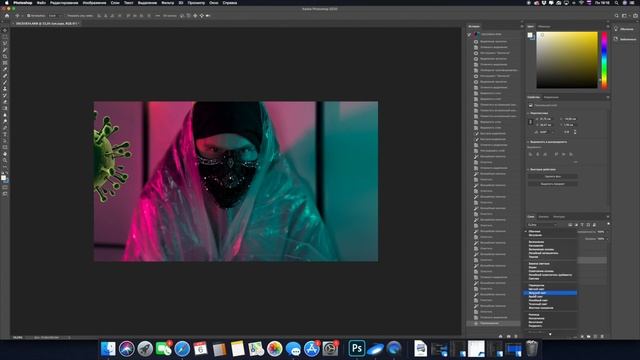640x360 pixels.
Task: Open the Изображение menu
Action: (94, 3)
